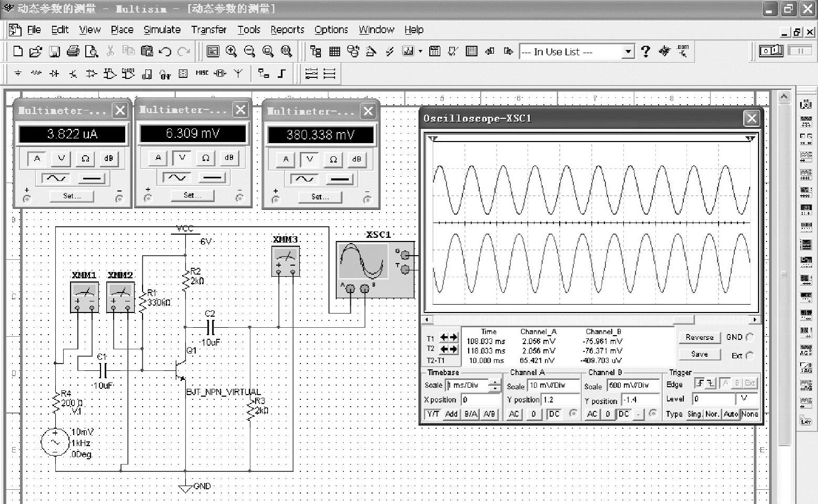Click the Zoom In magnifier icon

[231, 51]
